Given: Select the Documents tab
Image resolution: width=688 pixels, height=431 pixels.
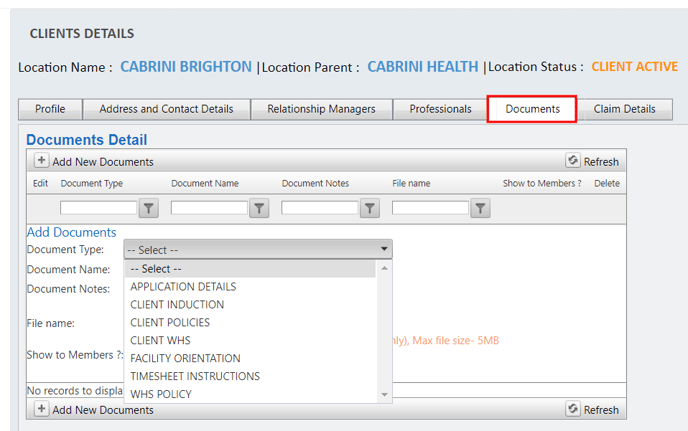Looking at the screenshot, I should (x=532, y=109).
